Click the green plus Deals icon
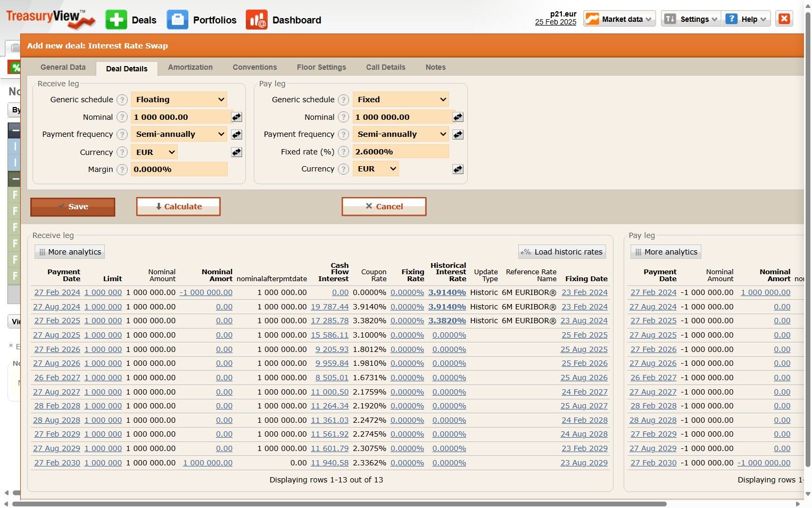 pyautogui.click(x=116, y=20)
